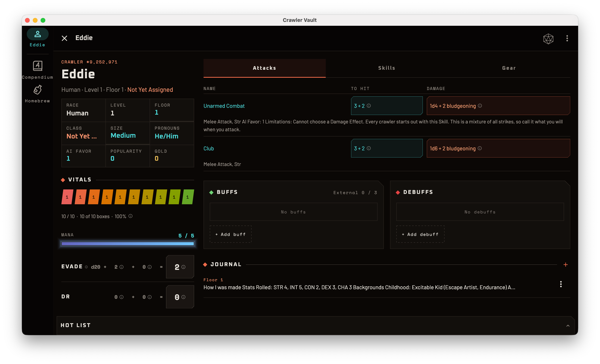Open the Club attack link
This screenshot has height=364, width=600.
coord(208,149)
